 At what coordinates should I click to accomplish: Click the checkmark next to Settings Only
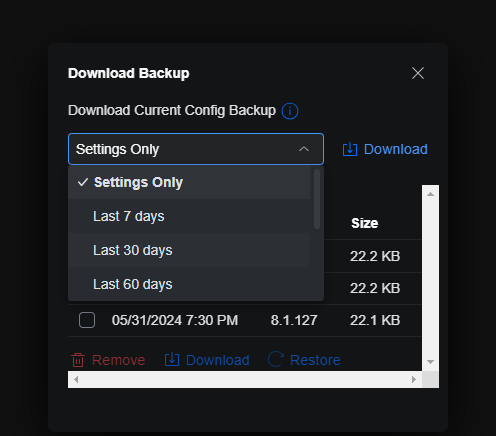(x=83, y=182)
